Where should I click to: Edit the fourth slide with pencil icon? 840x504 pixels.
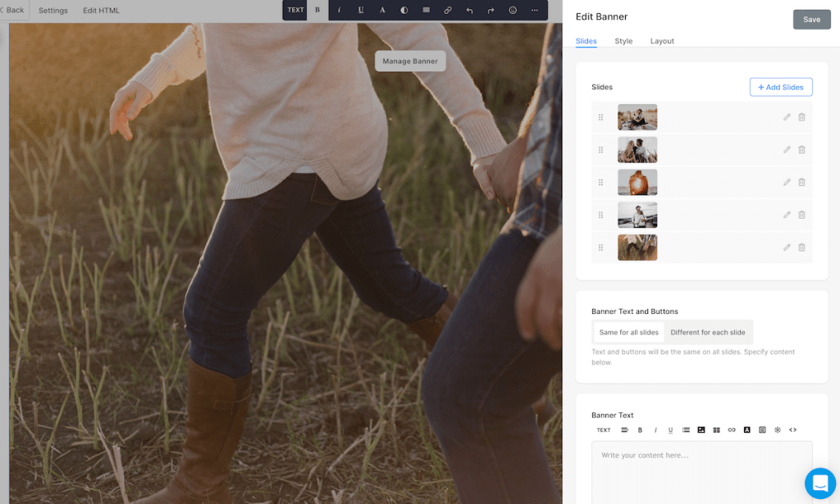click(787, 215)
